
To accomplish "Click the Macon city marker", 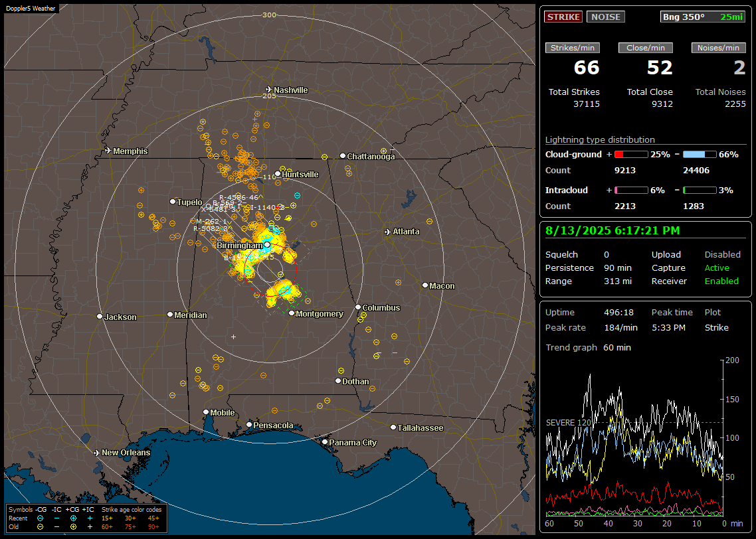I will point(425,285).
